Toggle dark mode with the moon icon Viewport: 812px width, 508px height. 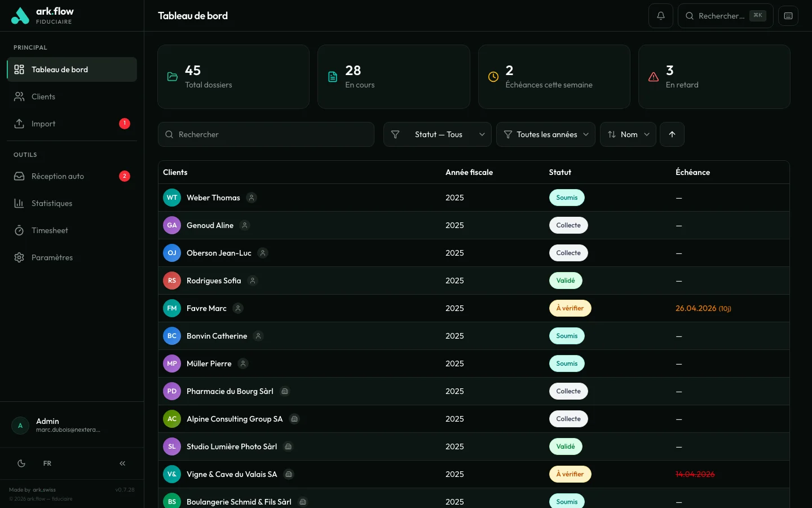click(x=21, y=463)
